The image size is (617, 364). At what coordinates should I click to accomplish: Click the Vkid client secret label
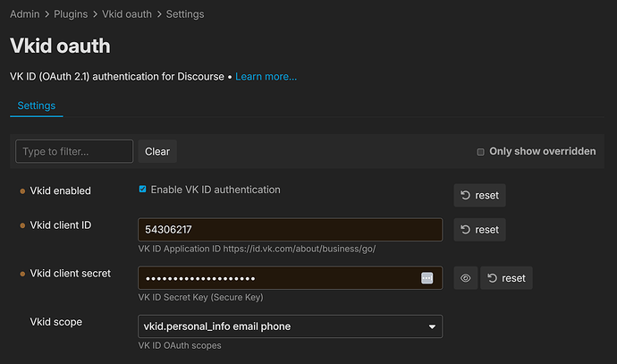[x=71, y=274]
